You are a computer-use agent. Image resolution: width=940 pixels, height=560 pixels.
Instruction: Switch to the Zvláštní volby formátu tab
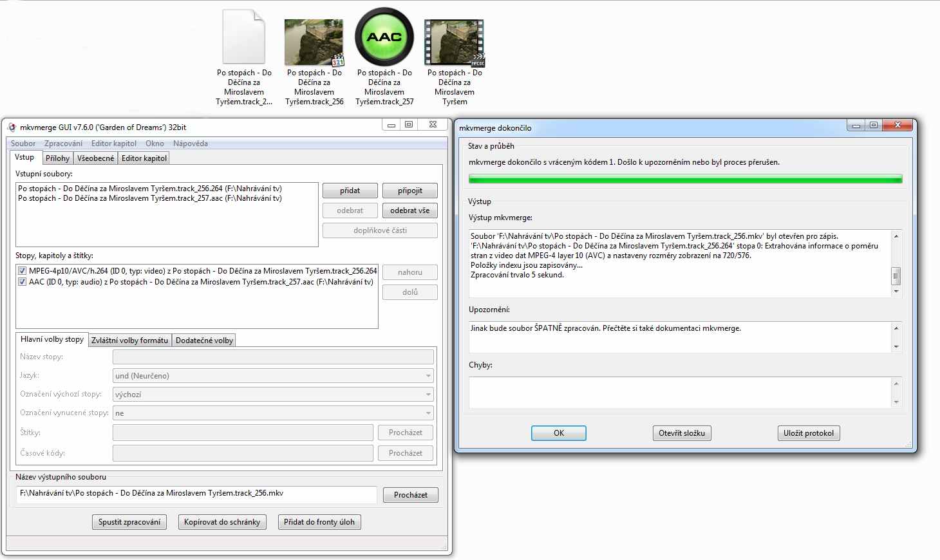coord(129,341)
